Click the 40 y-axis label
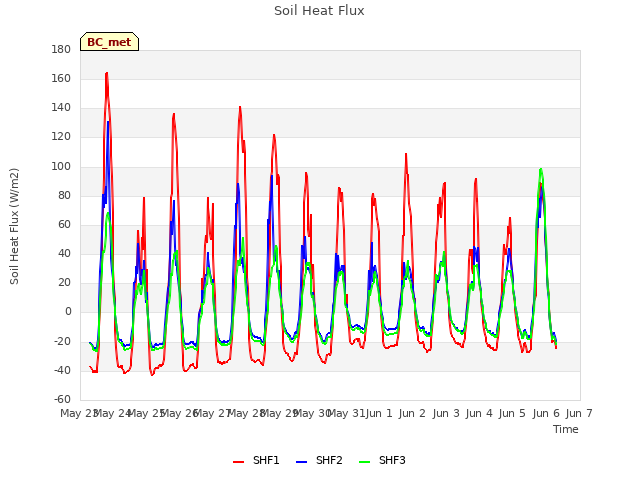This screenshot has height=480, width=640. pyautogui.click(x=64, y=253)
